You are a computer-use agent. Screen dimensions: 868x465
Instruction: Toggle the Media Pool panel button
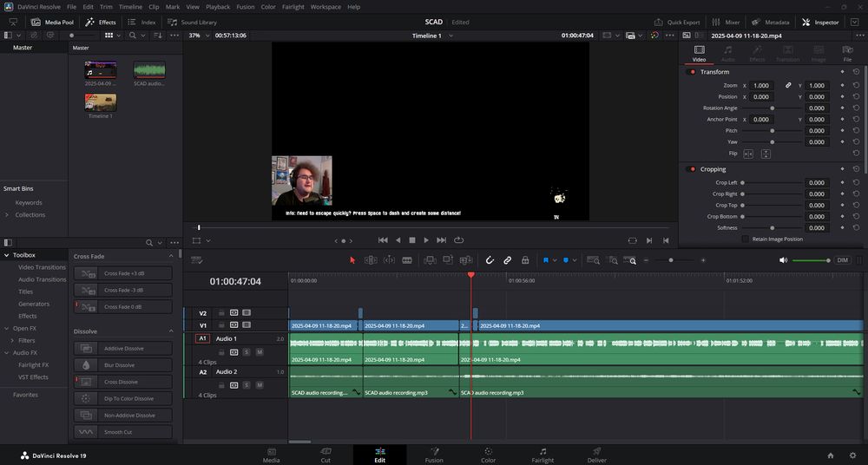click(x=53, y=23)
